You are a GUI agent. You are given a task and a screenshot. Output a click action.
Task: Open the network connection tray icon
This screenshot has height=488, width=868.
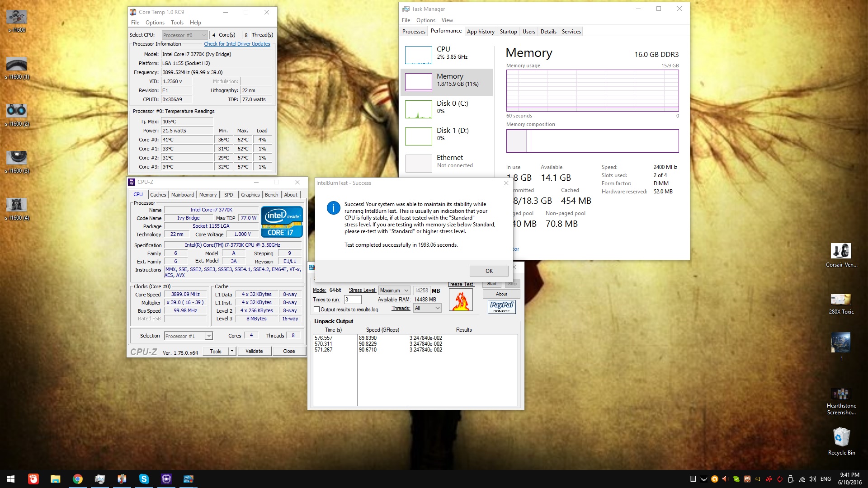(802, 479)
